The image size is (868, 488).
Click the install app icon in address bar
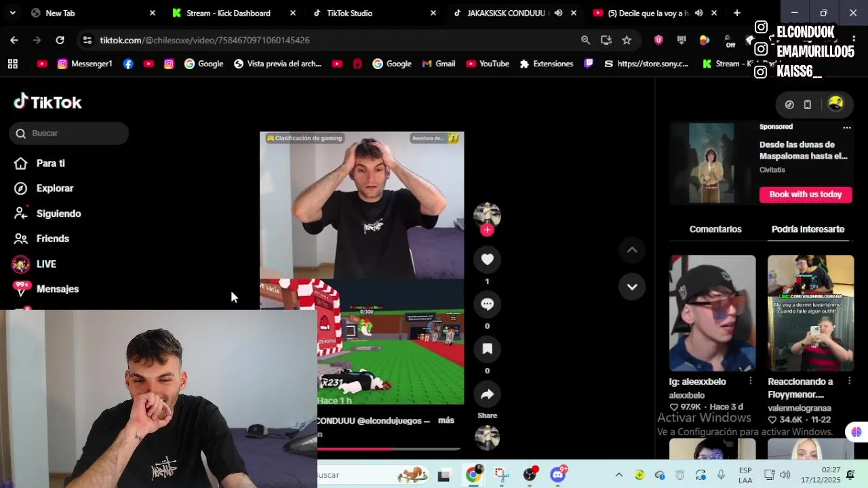click(x=606, y=40)
